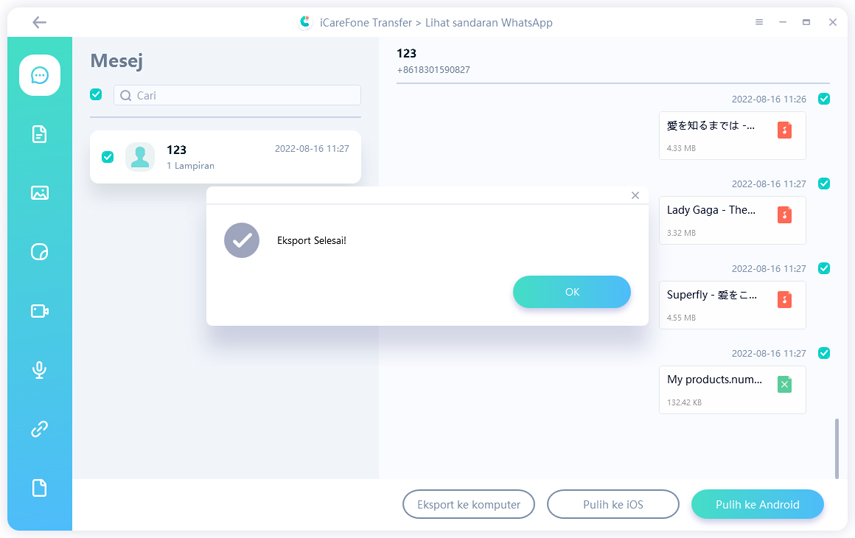Click the back arrow in title bar

[x=39, y=22]
